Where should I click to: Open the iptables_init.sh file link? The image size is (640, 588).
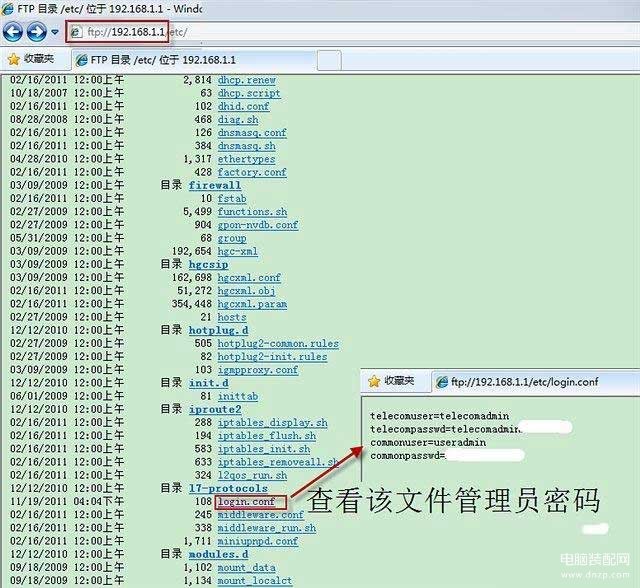[264, 448]
